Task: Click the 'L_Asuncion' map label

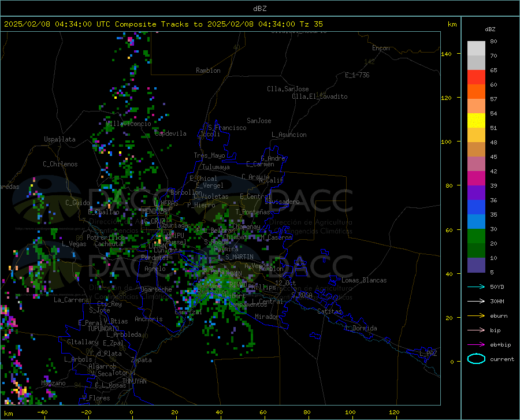Action: [x=289, y=135]
